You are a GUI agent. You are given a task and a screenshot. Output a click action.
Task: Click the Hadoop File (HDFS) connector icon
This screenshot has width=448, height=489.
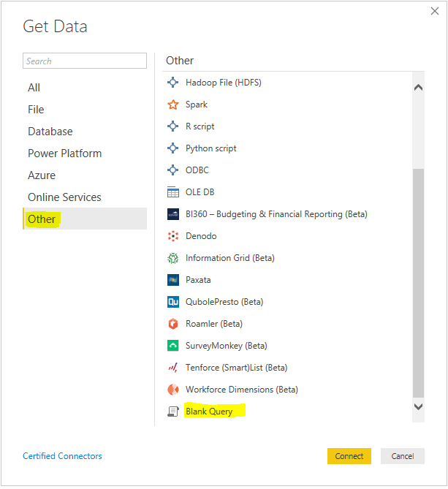(172, 83)
